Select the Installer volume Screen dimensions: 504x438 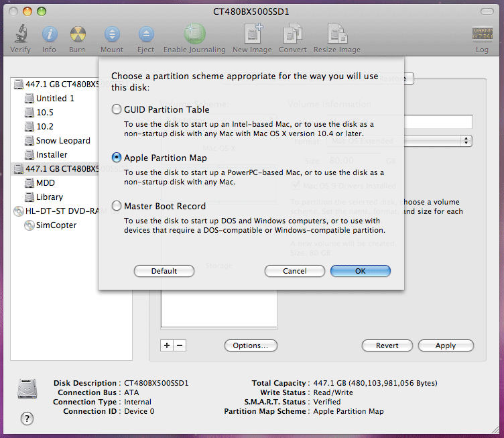click(46, 155)
